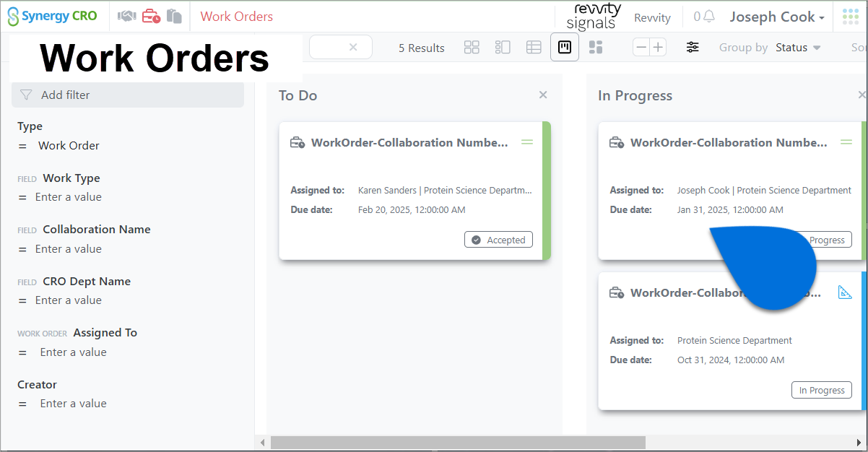Select Protein Science Department assignee on Oct 31 card
Viewport: 868px width, 452px height.
click(x=734, y=340)
